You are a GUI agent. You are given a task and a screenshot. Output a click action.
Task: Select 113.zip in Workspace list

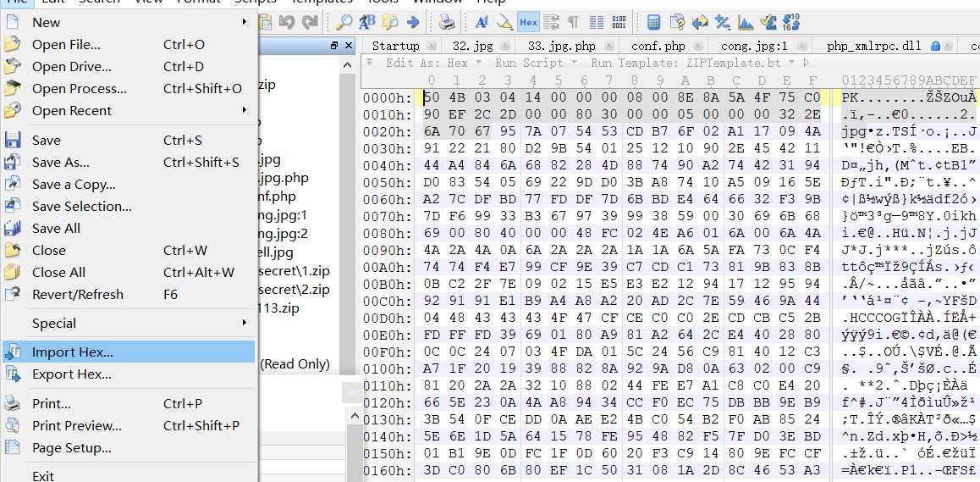coord(278,308)
